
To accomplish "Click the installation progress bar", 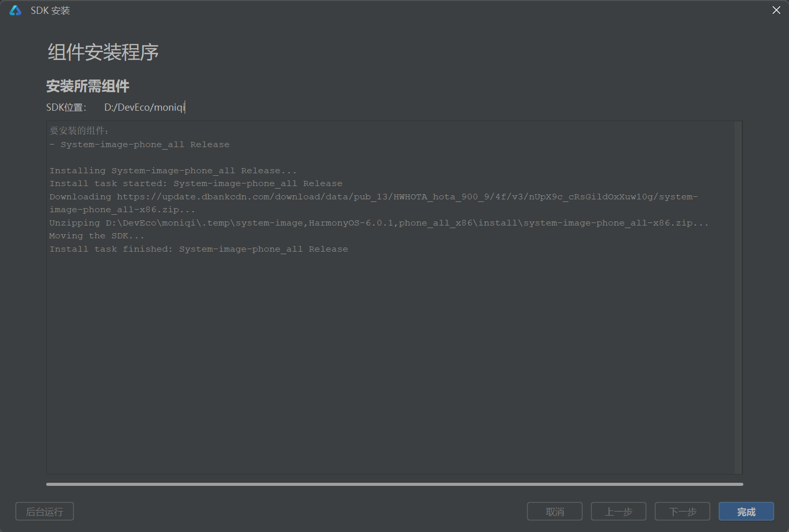I will tap(394, 484).
